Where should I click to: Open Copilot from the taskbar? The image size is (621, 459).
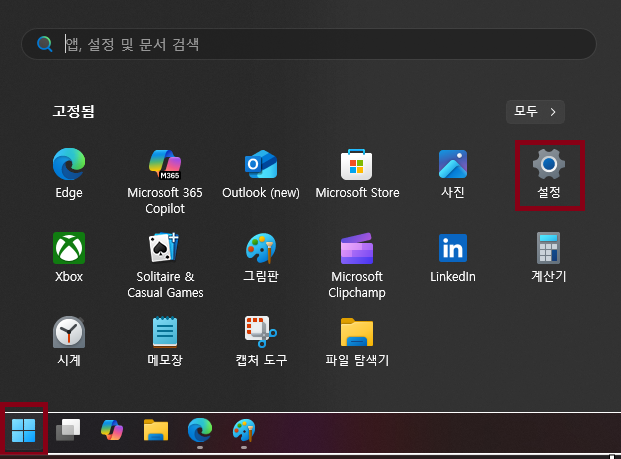[x=112, y=430]
